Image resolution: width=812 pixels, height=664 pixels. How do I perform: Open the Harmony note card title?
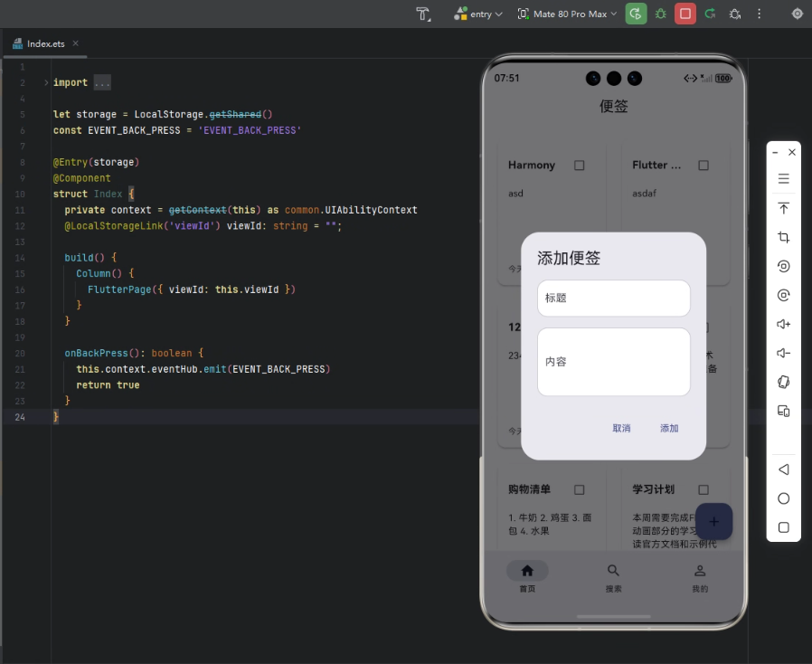(532, 166)
